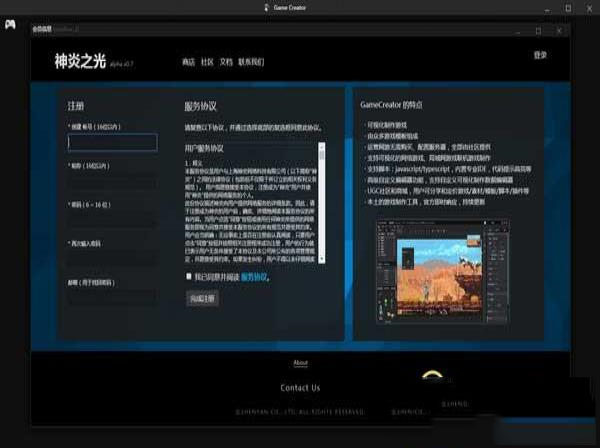This screenshot has height=448, width=600.
Task: Click the About link in the footer
Action: click(x=301, y=363)
